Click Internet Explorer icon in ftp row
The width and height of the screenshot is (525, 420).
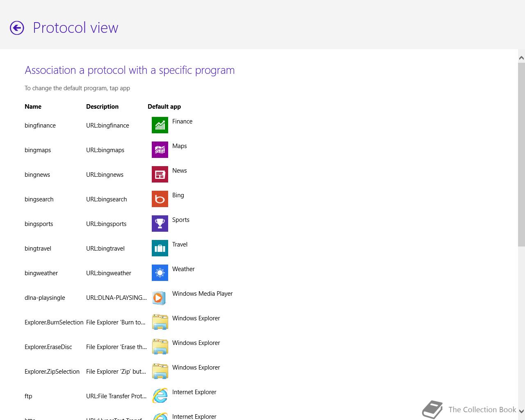tap(160, 396)
